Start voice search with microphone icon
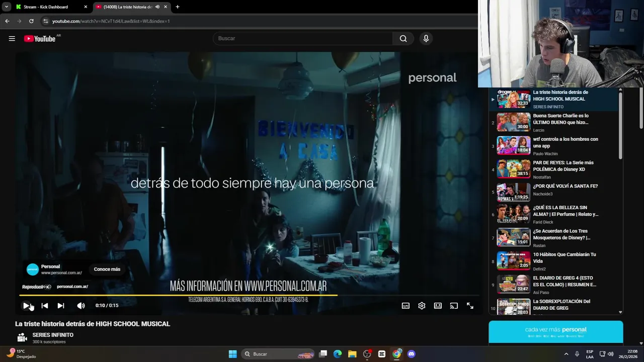Image resolution: width=644 pixels, height=362 pixels. [x=426, y=39]
